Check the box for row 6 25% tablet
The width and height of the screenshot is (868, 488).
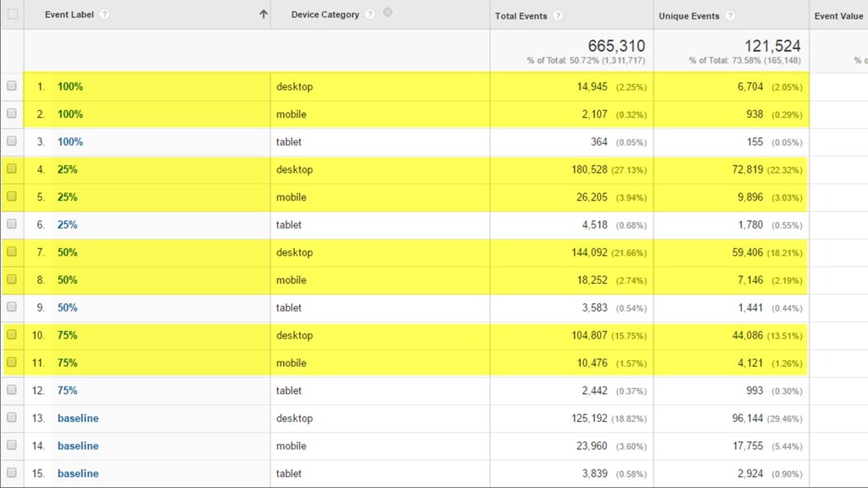(x=12, y=224)
